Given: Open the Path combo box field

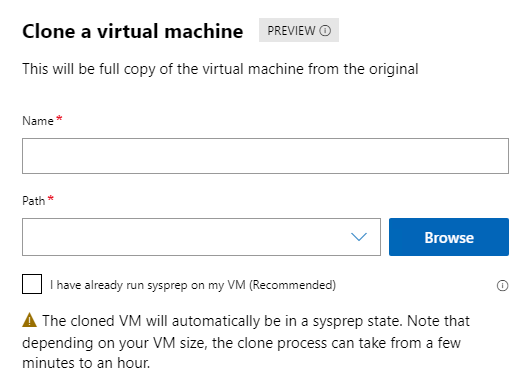Looking at the screenshot, I should pyautogui.click(x=201, y=237).
